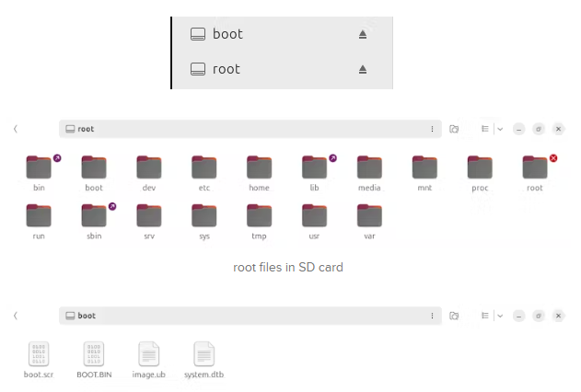This screenshot has width=581, height=392.
Task: Click the root path bar
Action: point(239,129)
